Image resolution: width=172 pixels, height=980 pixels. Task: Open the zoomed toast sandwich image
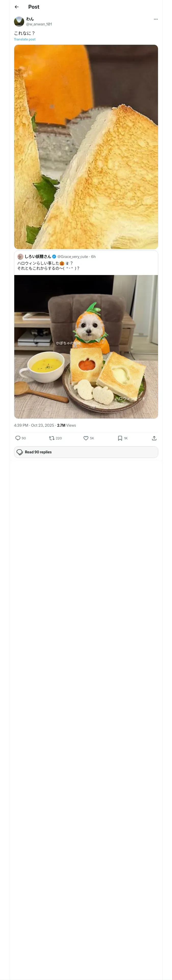(86, 147)
